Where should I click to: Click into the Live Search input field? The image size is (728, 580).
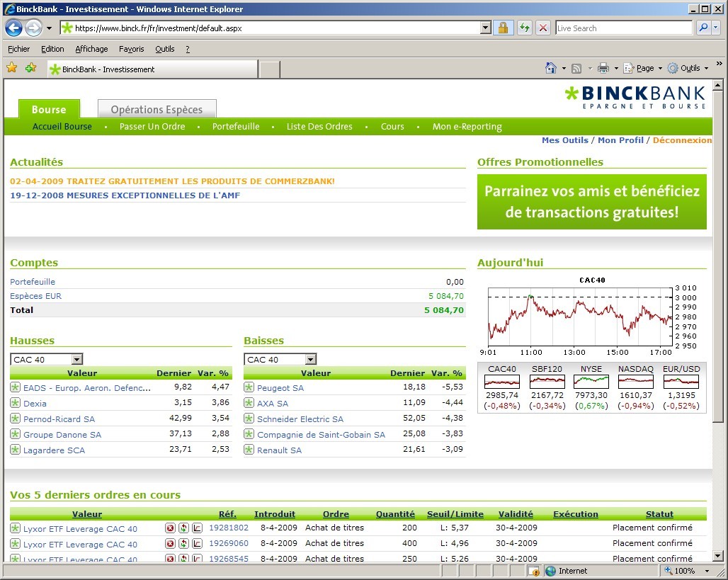tap(623, 28)
